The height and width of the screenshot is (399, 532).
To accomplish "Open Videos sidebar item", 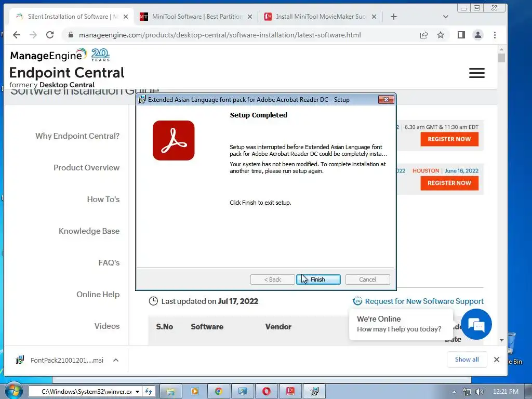I will [x=107, y=326].
